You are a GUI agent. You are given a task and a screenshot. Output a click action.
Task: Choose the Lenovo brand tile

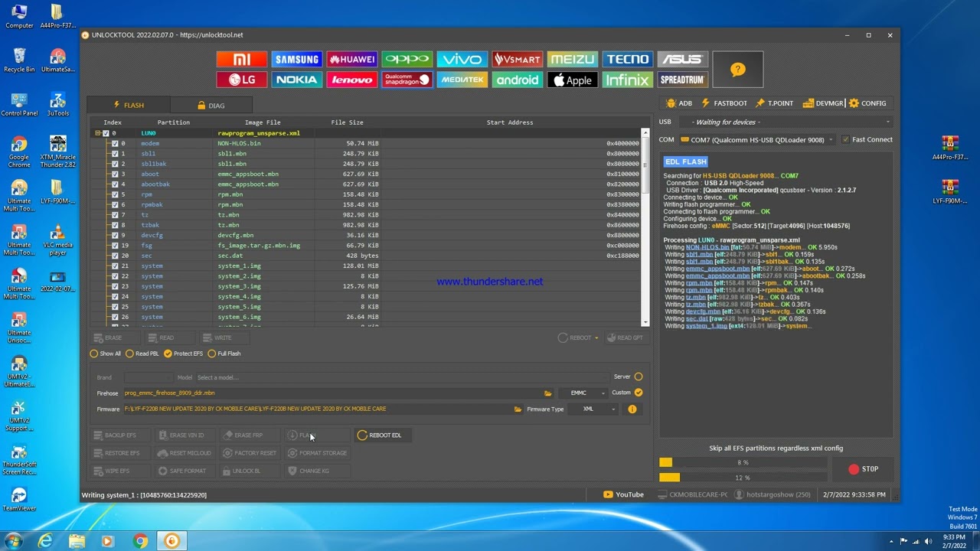(x=352, y=80)
